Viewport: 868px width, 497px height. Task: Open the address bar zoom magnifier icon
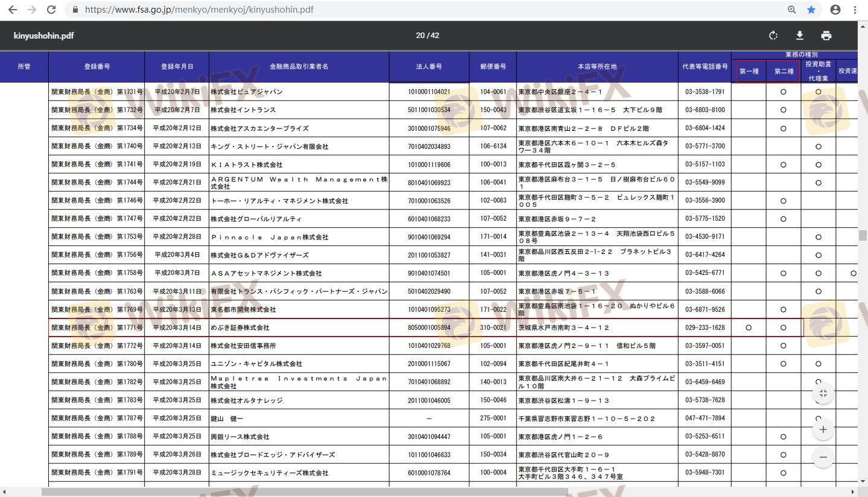point(792,10)
